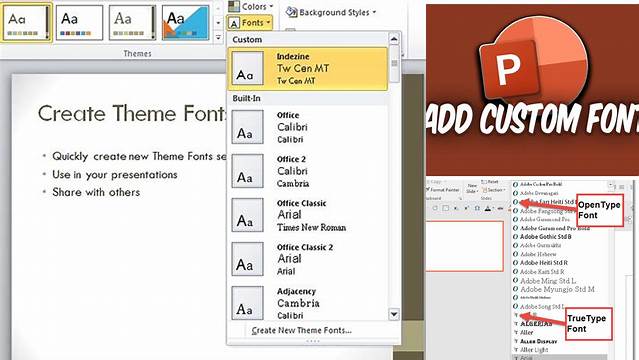
Task: Click the Background Styles icon
Action: [x=291, y=12]
